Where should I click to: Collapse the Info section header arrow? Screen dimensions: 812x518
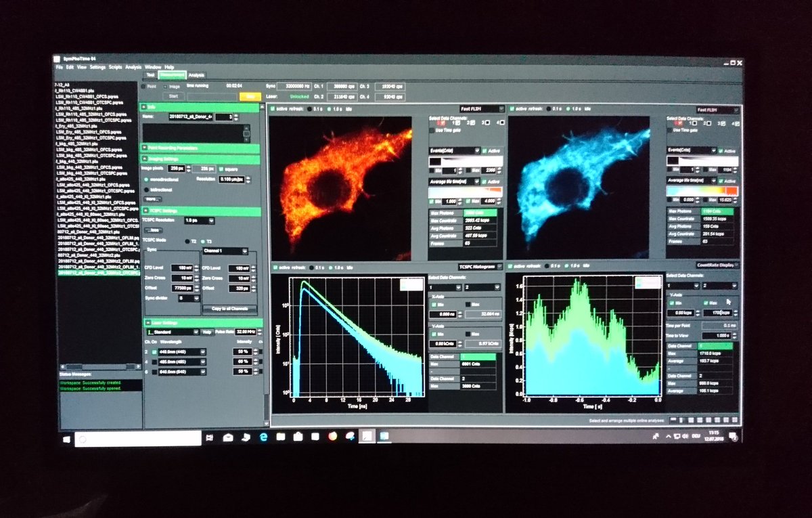point(143,107)
